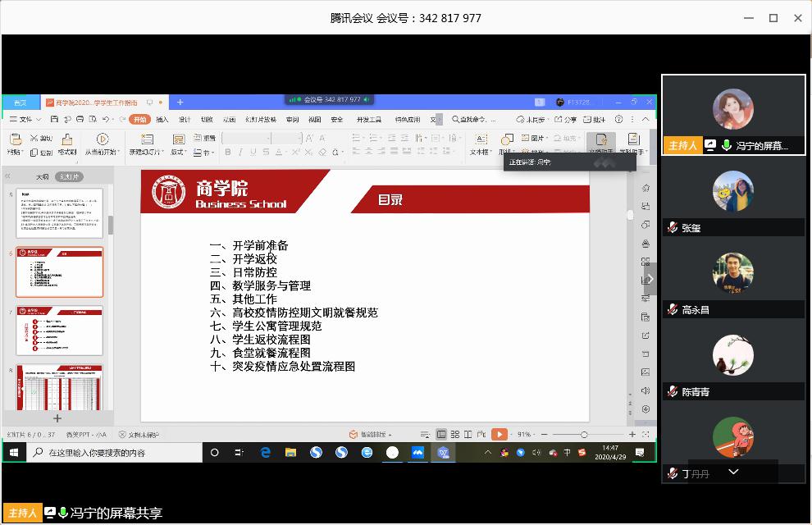Toggle Underline formatting button
Screen dimensions: 812x525
click(x=253, y=153)
